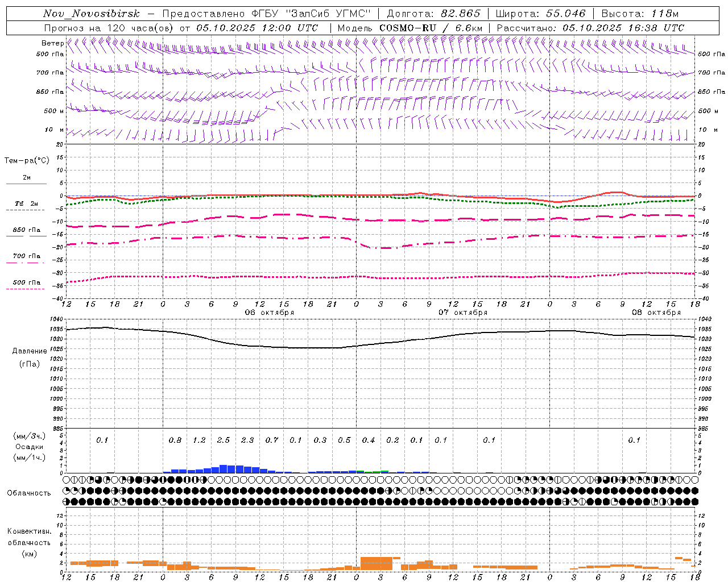Click the 0.5 precipitation value
728x582 pixels.
pyautogui.click(x=344, y=440)
